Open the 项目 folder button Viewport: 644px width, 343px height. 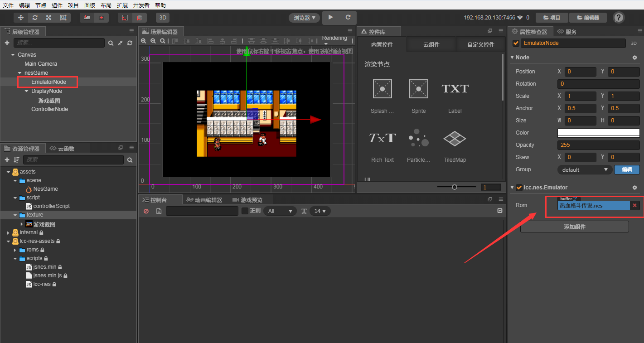tap(552, 18)
